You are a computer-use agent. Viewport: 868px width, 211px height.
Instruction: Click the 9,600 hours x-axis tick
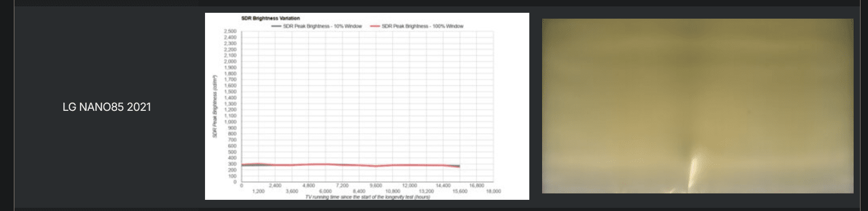(x=375, y=185)
